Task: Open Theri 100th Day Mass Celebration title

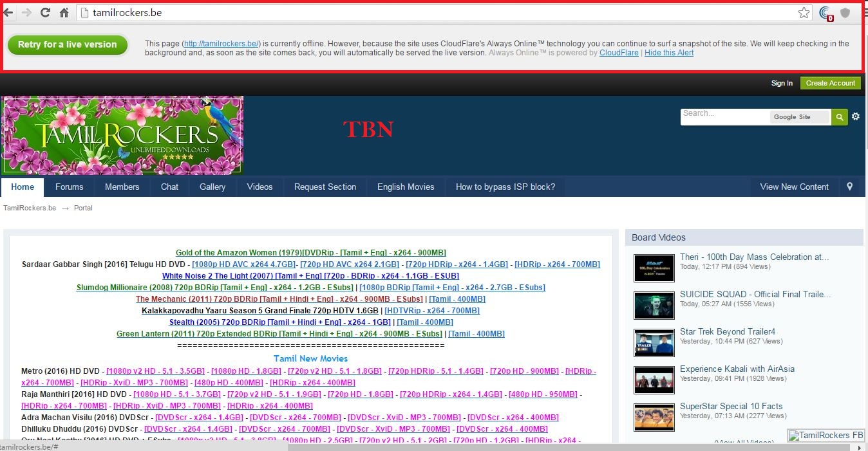Action: (x=755, y=257)
